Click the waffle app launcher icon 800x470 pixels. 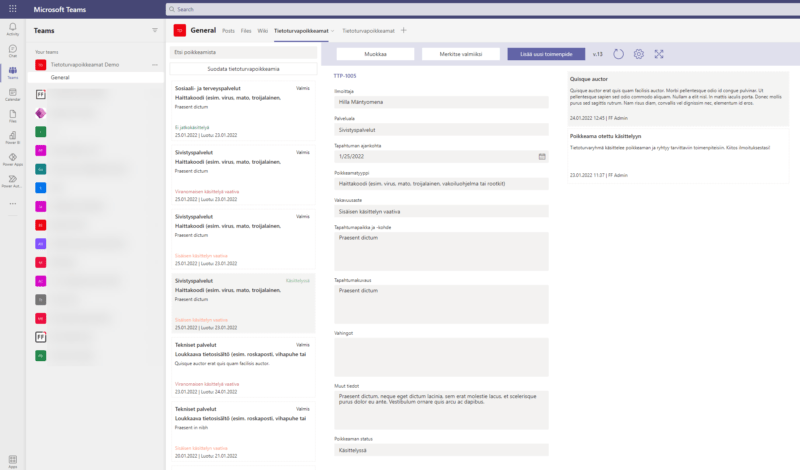click(x=12, y=9)
